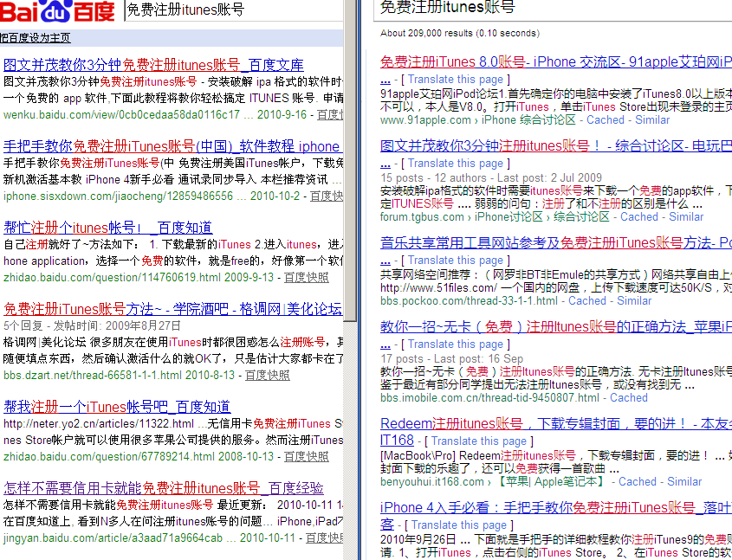Translate the 91apple result page
The width and height of the screenshot is (732, 560).
456,80
